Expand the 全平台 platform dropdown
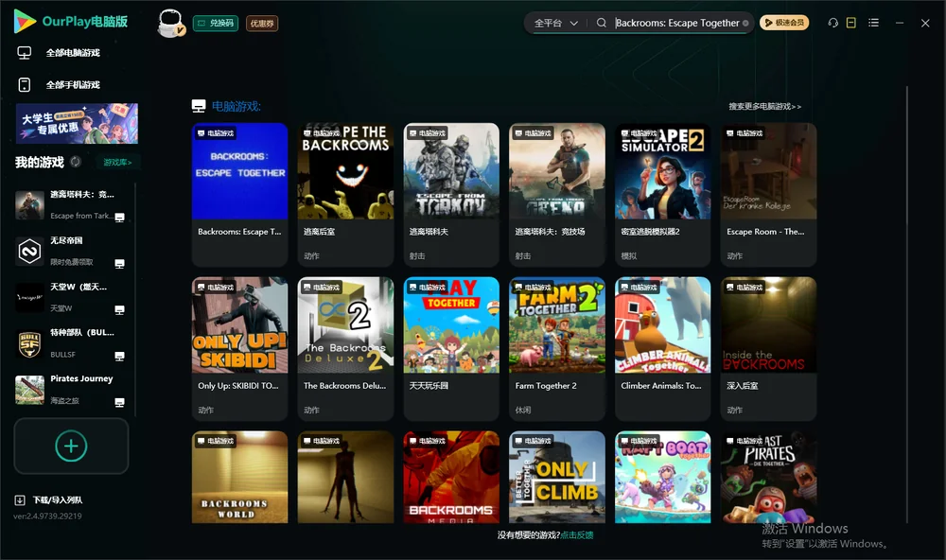 pyautogui.click(x=555, y=23)
